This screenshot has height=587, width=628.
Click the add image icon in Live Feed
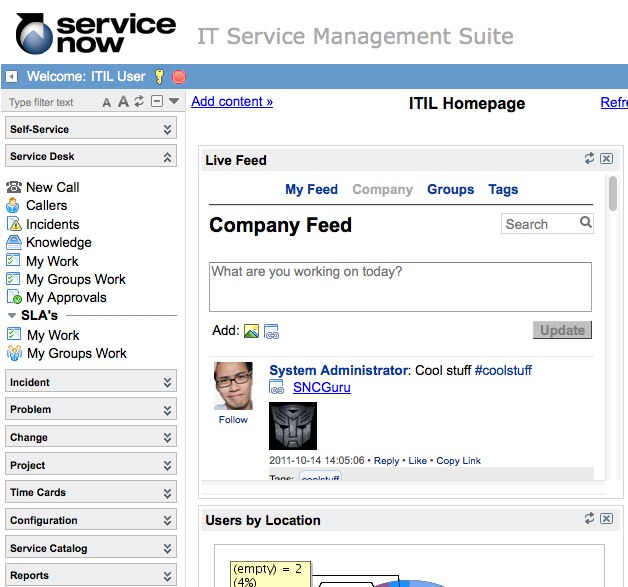[251, 331]
